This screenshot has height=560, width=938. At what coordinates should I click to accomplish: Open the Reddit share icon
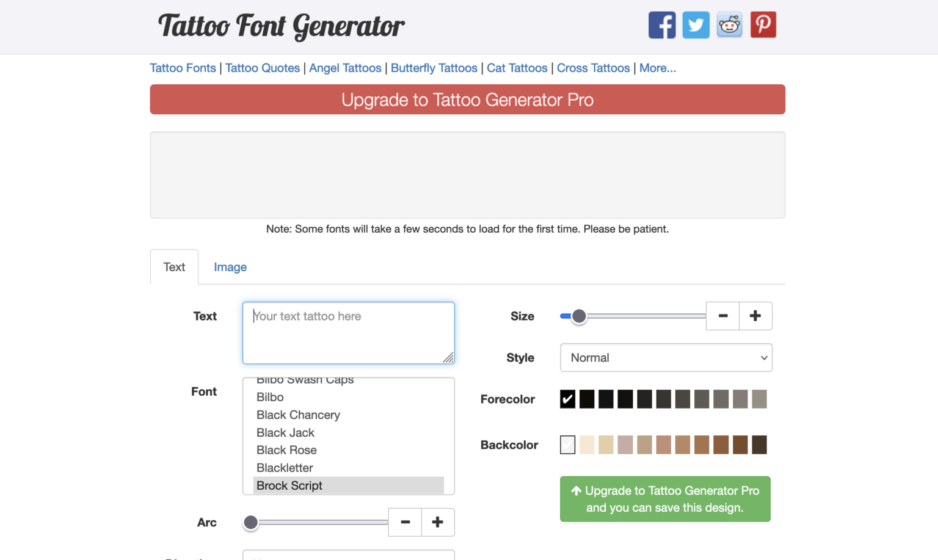pos(729,24)
